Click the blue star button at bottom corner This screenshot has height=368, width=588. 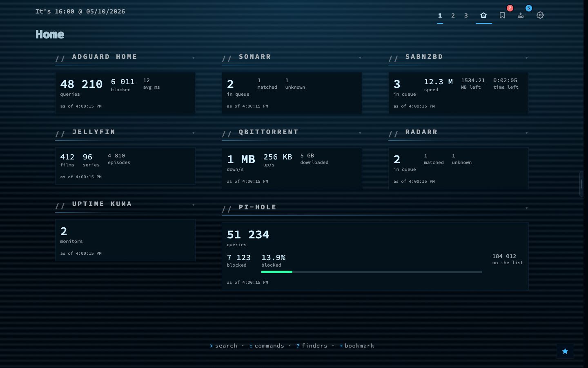pos(565,351)
